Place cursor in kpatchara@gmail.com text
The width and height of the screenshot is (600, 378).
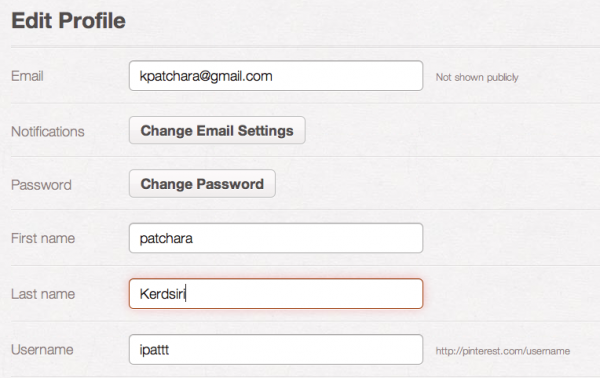pos(206,76)
